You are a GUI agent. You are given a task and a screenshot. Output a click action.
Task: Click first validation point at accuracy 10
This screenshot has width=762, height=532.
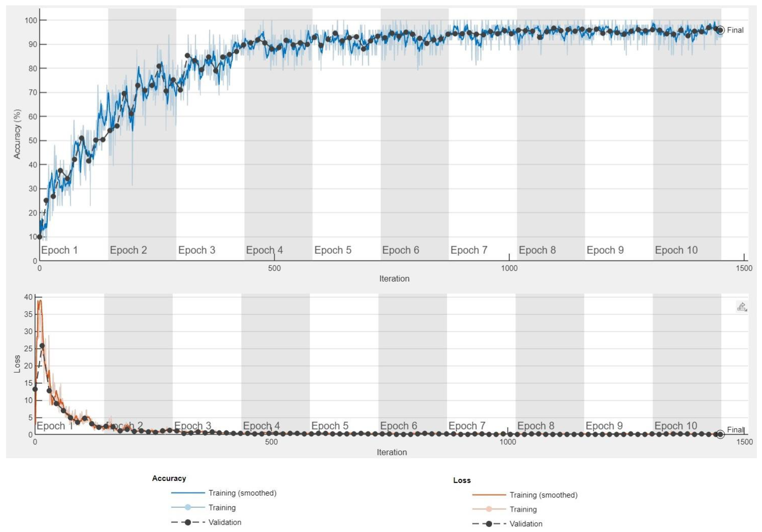(x=40, y=237)
